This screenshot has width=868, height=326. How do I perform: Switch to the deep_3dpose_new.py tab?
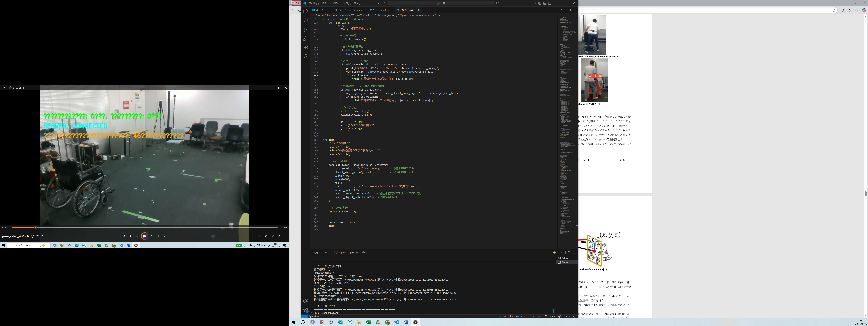(x=350, y=10)
